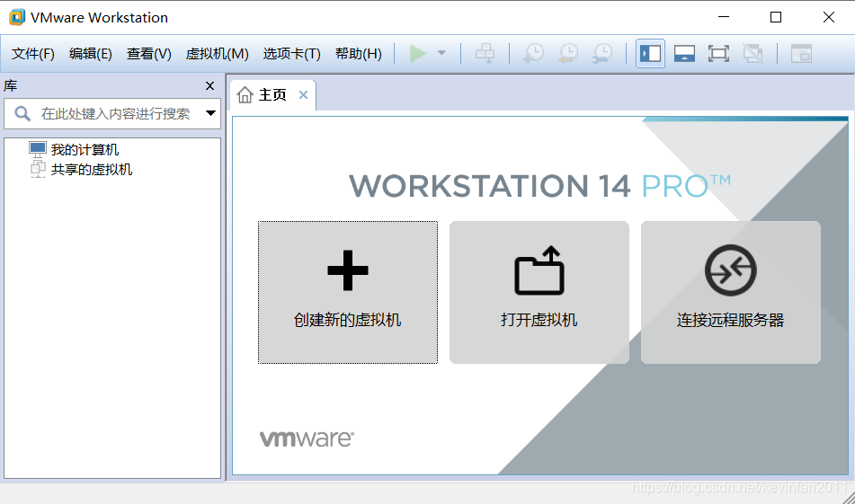Click the Send Ctrl+Alt+Del toolbar icon
Screen dimensions: 855x504
[485, 53]
